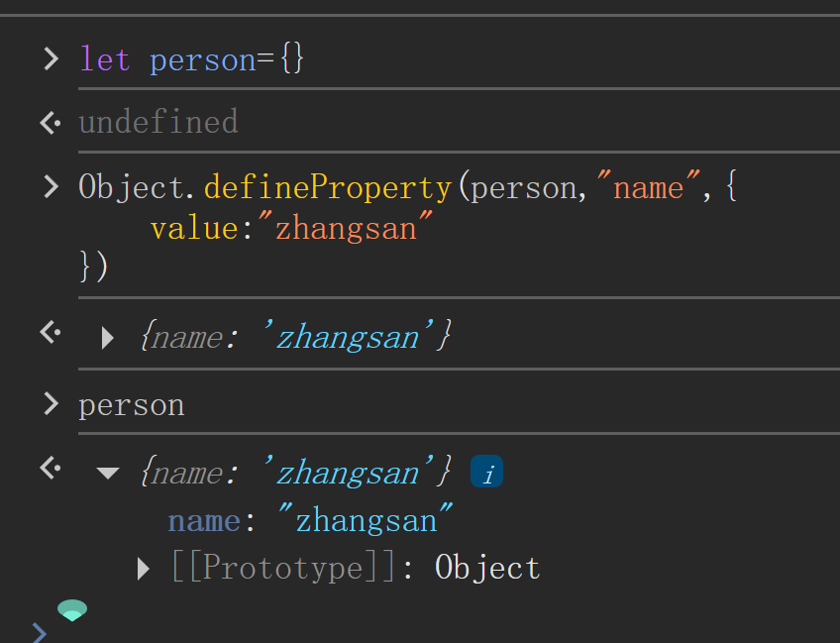The width and height of the screenshot is (840, 643).
Task: Click the yellow 'defineProperty' method name
Action: [x=328, y=187]
